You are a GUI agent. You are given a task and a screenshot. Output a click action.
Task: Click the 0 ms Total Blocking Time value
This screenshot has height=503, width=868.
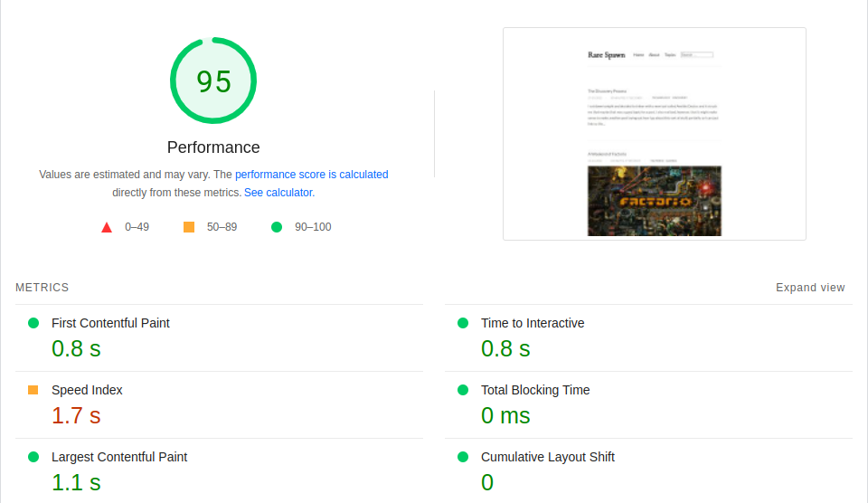(x=505, y=416)
